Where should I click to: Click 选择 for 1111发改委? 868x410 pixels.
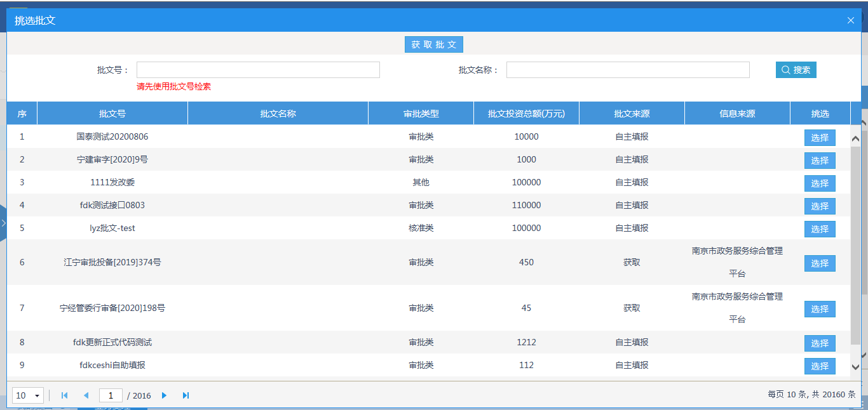tap(820, 183)
